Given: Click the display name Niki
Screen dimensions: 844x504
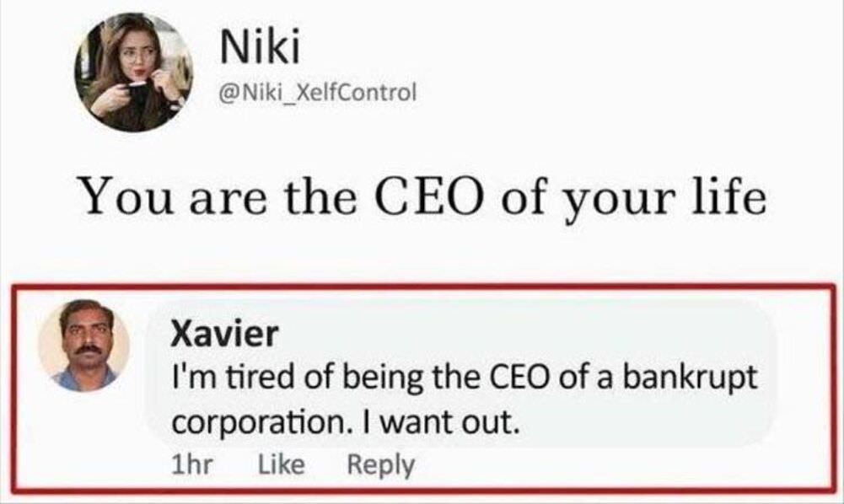Looking at the screenshot, I should pos(260,51).
